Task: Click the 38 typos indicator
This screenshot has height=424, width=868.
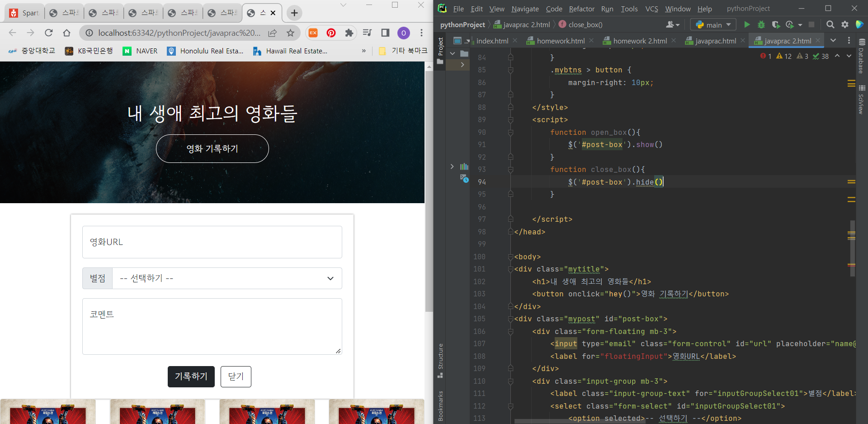Action: tap(821, 56)
